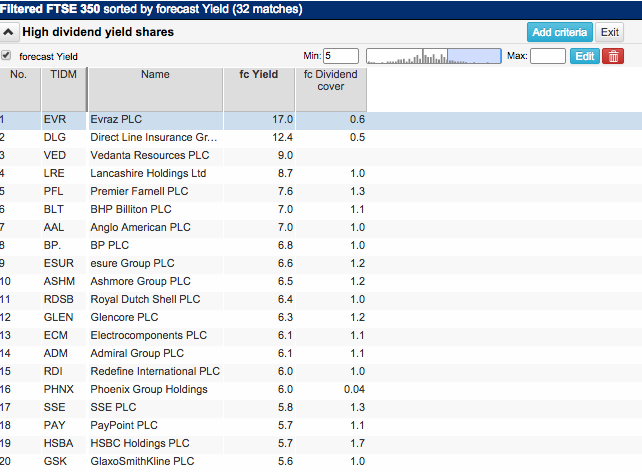Image resolution: width=642 pixels, height=472 pixels.
Task: Select esure Group PLC name
Action: coord(132,264)
